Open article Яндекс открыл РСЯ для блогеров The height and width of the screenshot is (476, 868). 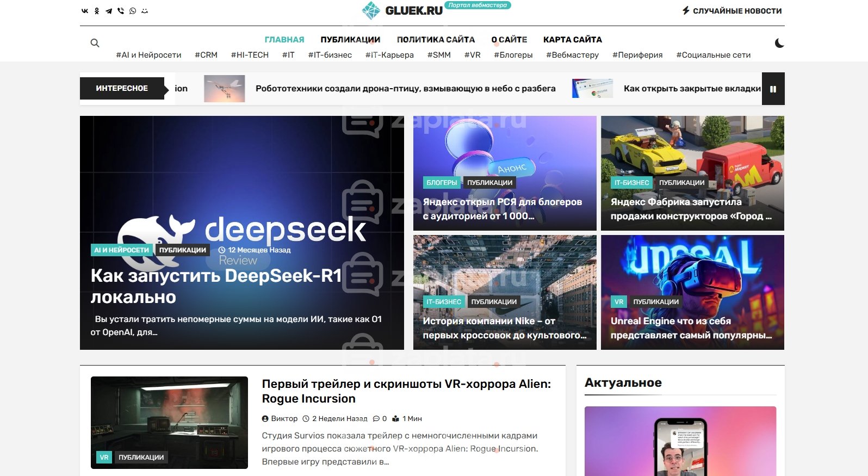(x=503, y=209)
